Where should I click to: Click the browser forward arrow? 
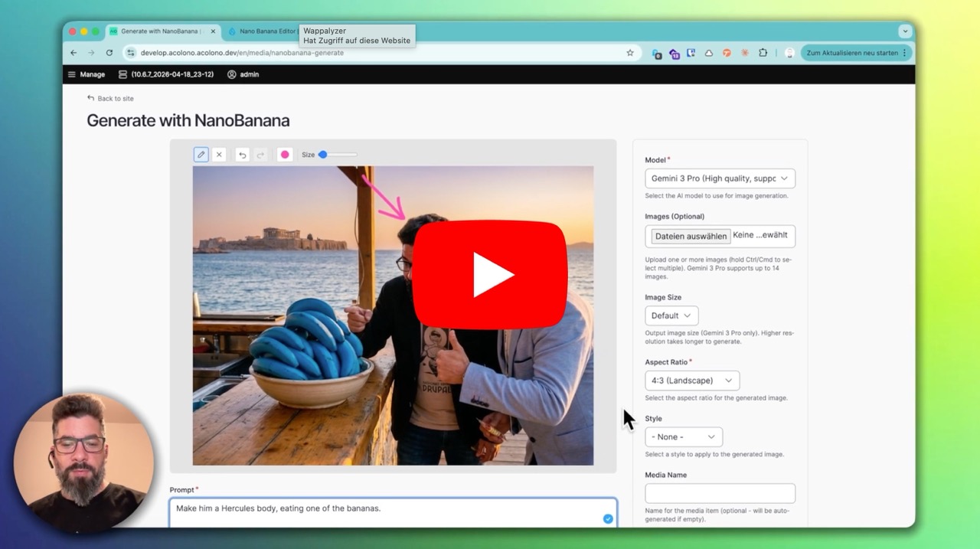pyautogui.click(x=91, y=53)
